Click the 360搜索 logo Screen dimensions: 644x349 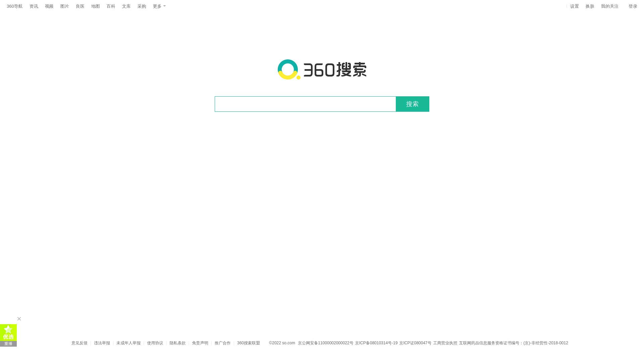click(x=322, y=69)
